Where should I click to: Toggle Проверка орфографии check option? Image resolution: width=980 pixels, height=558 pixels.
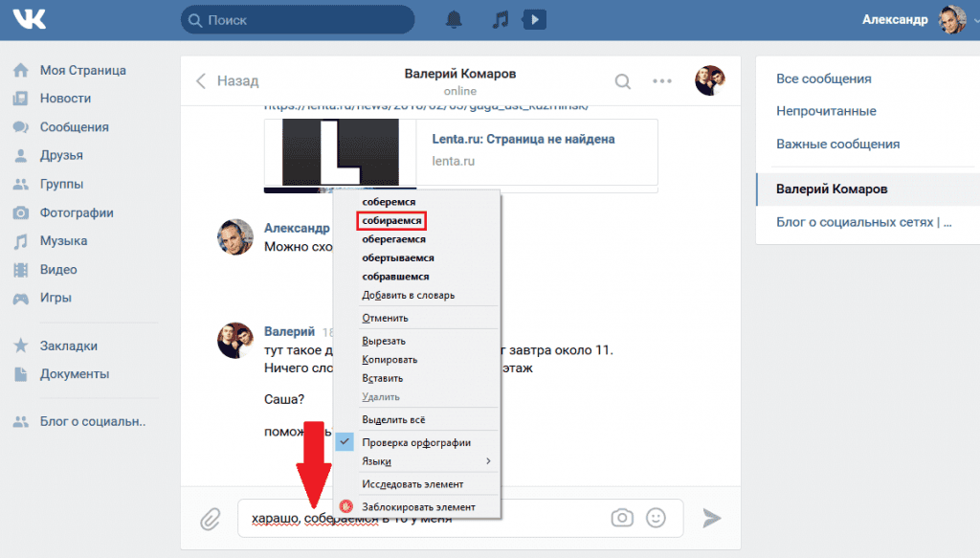(x=416, y=442)
